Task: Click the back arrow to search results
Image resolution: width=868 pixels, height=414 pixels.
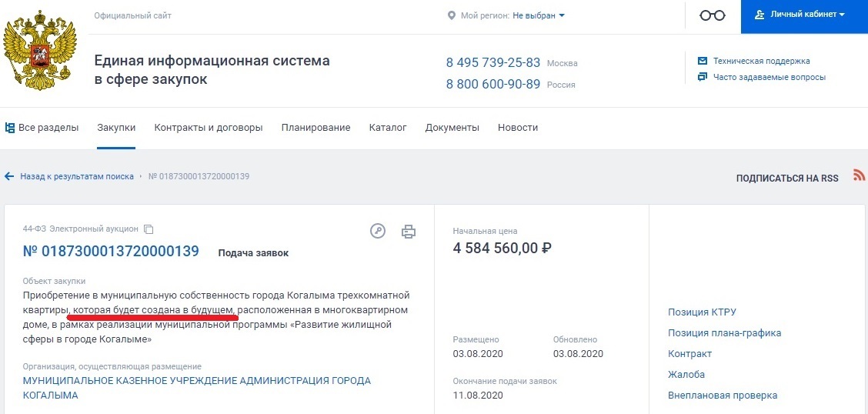Action: pos(9,176)
